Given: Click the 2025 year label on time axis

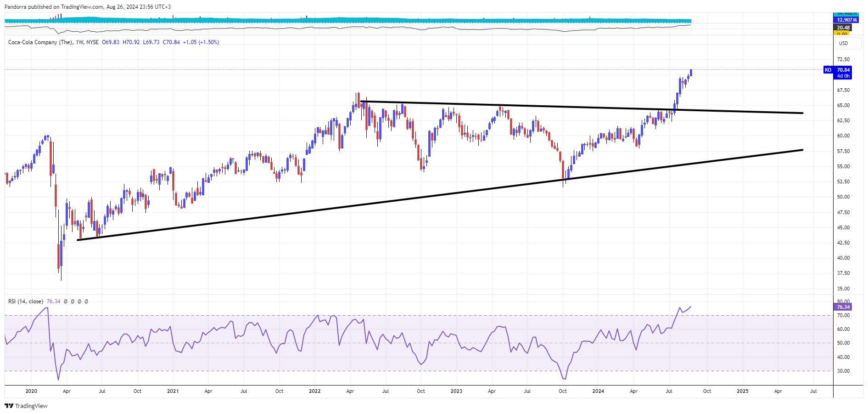Looking at the screenshot, I should (743, 391).
